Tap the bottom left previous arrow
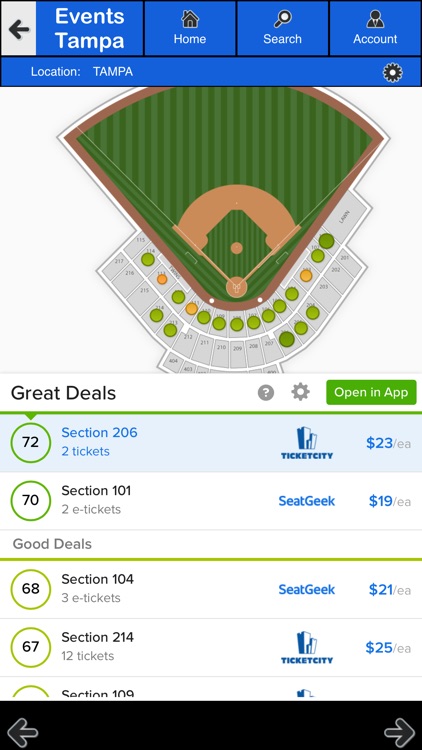This screenshot has height=750, width=422. pyautogui.click(x=22, y=732)
